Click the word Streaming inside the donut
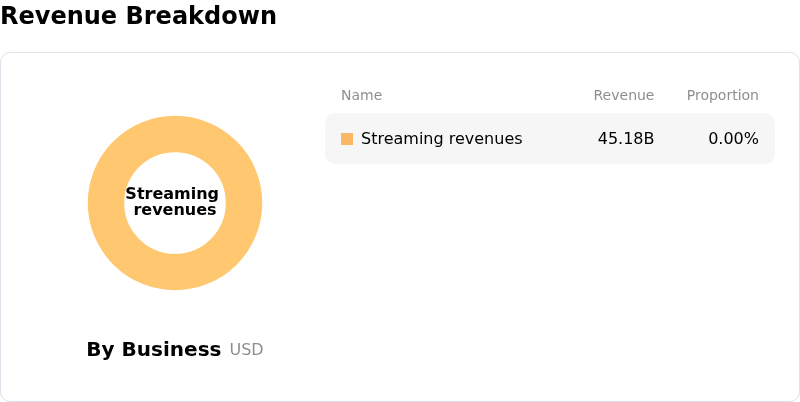 point(172,194)
